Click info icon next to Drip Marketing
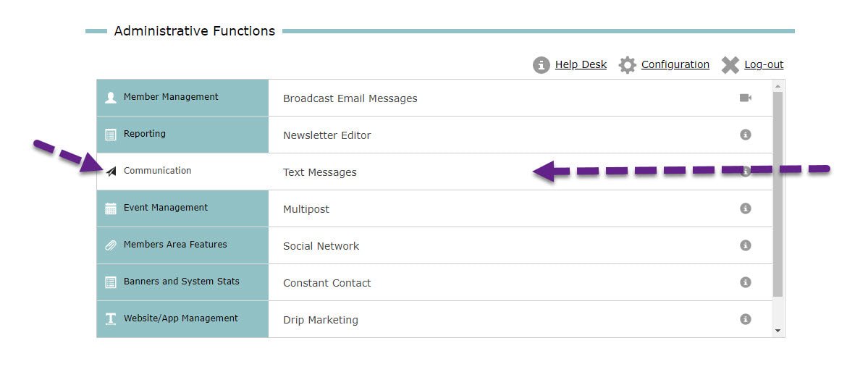 tap(746, 319)
